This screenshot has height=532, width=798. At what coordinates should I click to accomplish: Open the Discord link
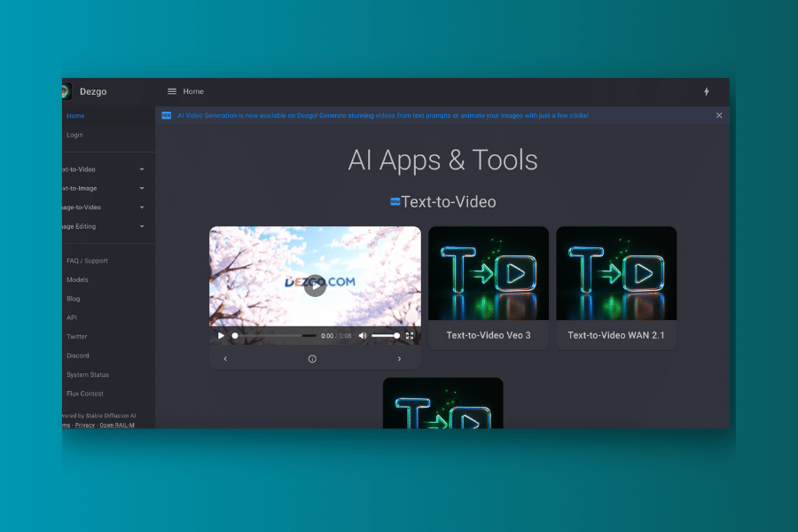click(x=78, y=356)
